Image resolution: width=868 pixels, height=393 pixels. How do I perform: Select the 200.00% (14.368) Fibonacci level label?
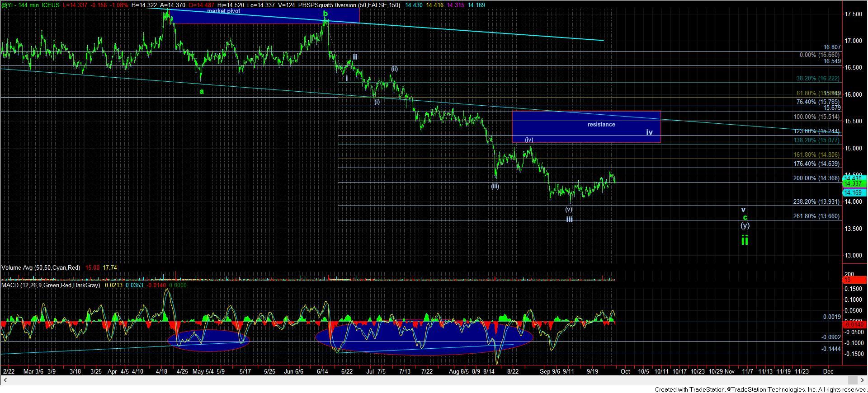816,178
